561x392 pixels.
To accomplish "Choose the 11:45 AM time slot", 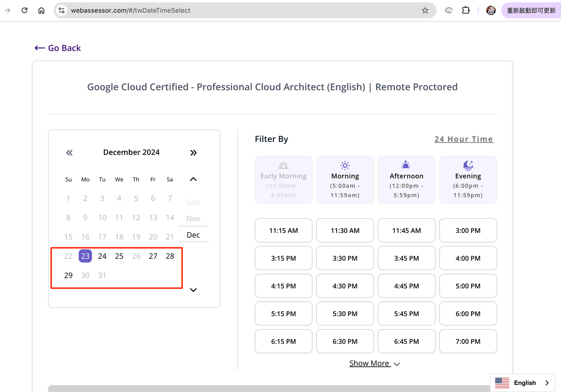I will tap(407, 230).
